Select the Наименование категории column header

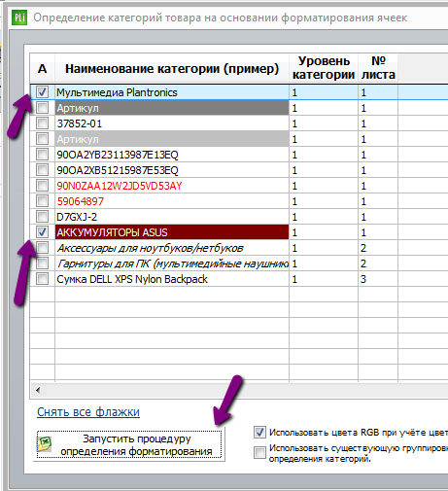[172, 68]
